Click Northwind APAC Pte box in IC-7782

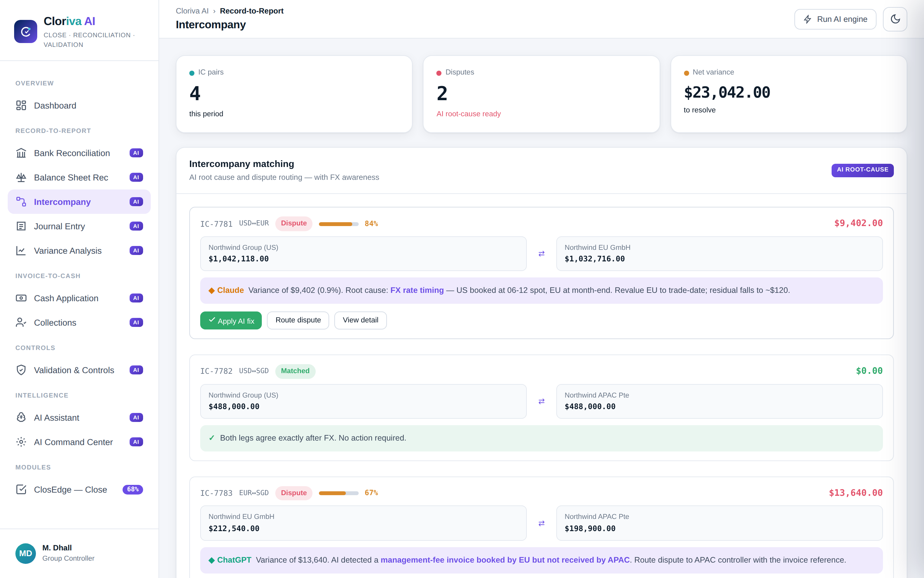tap(719, 401)
